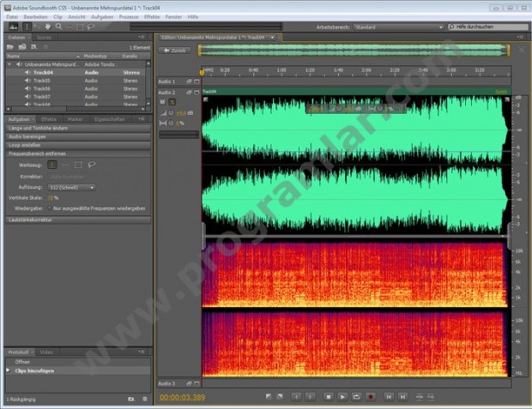Go to previous marker in transport bar

389,396
